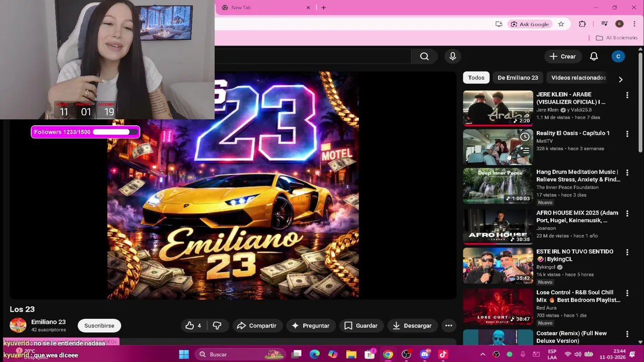Select the Todos filter chip

476,77
